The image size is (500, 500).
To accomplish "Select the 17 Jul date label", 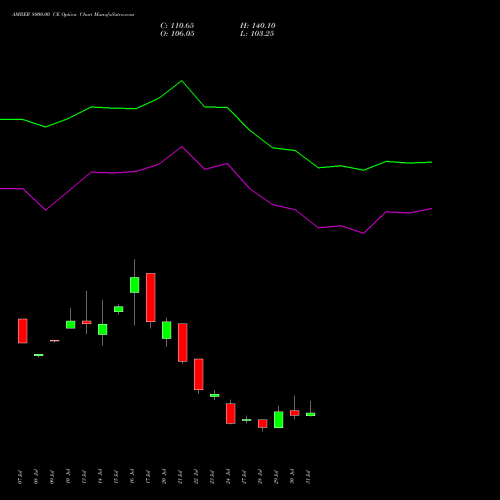I will point(148,477).
